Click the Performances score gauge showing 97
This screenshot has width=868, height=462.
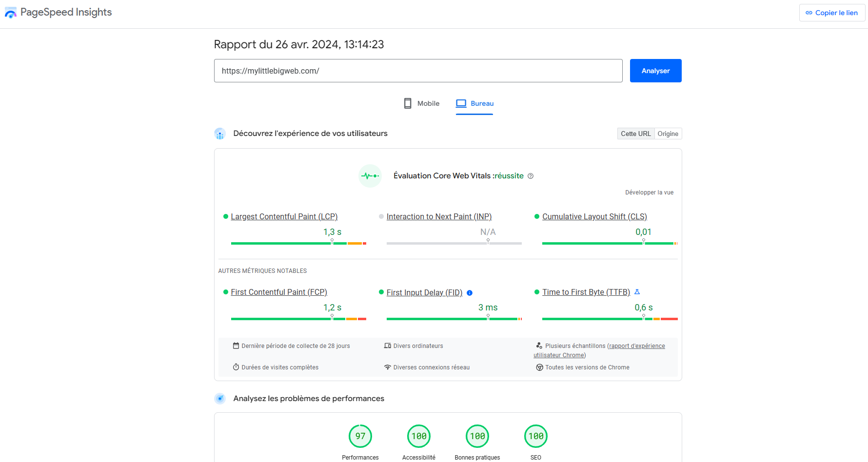tap(360, 436)
